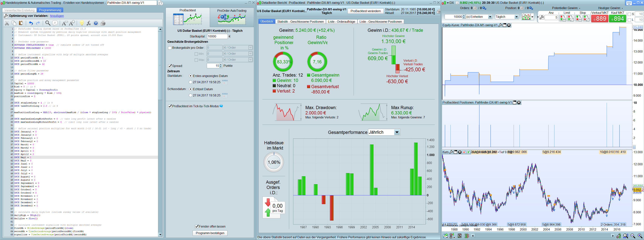Click the comment bubble '//' icon
644x240 pixels.
point(55,23)
